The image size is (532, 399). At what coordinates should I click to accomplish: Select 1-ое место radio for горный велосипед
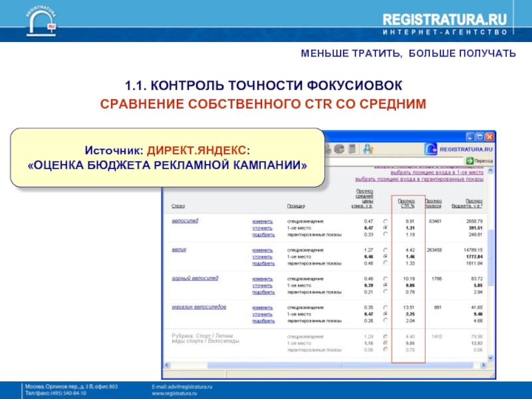[x=386, y=285]
